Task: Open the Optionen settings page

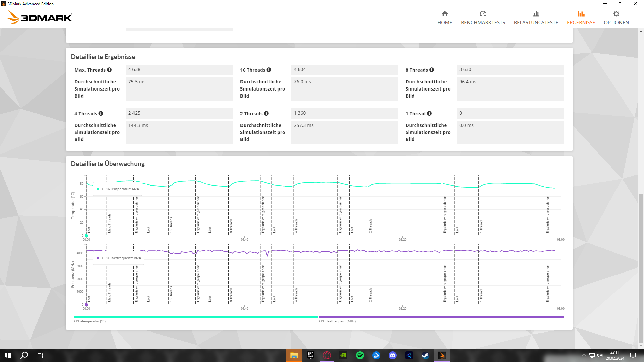Action: pos(616,18)
